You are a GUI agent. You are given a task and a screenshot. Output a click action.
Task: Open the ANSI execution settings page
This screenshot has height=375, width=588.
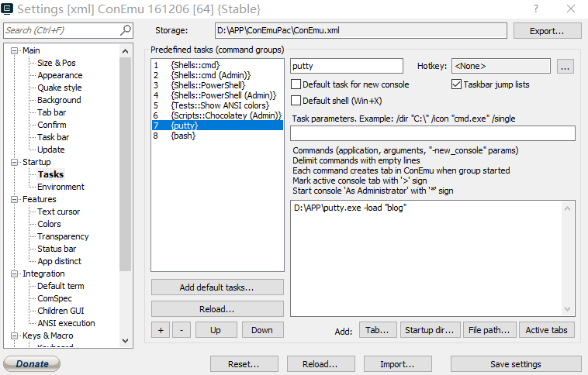[x=66, y=323]
